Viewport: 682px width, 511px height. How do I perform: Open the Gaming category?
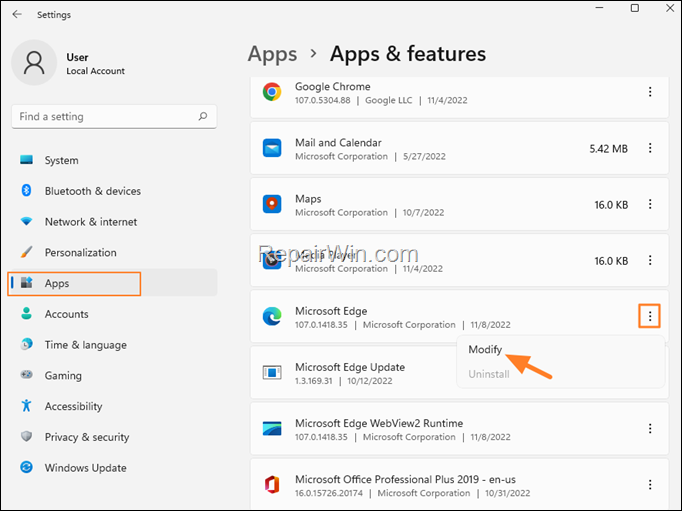[x=112, y=375]
